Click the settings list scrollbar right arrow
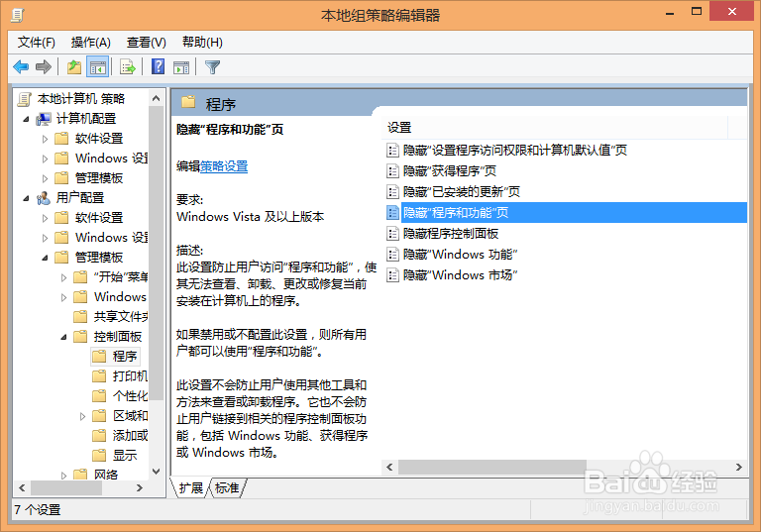Viewport: 761px width, 532px height. [738, 467]
